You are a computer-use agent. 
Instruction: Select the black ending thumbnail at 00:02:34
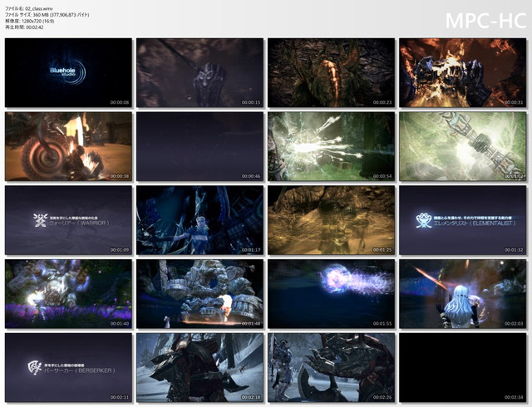point(463,368)
